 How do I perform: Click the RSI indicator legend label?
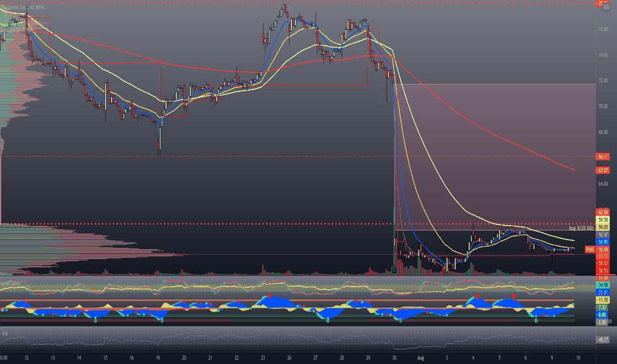[x=5, y=334]
